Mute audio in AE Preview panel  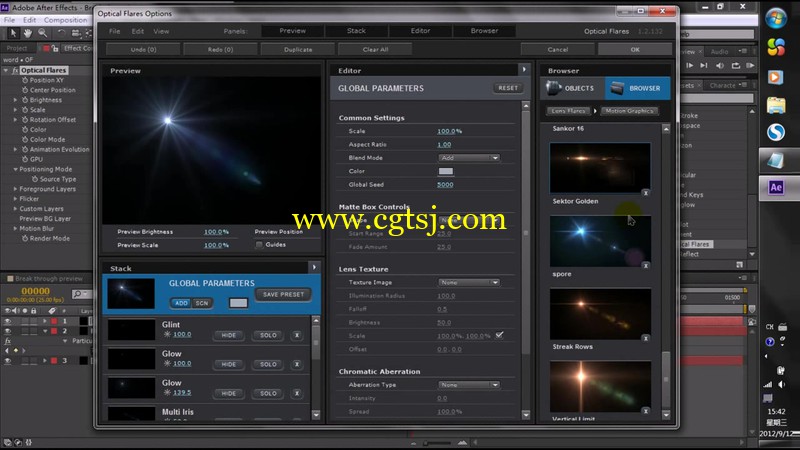(720, 65)
